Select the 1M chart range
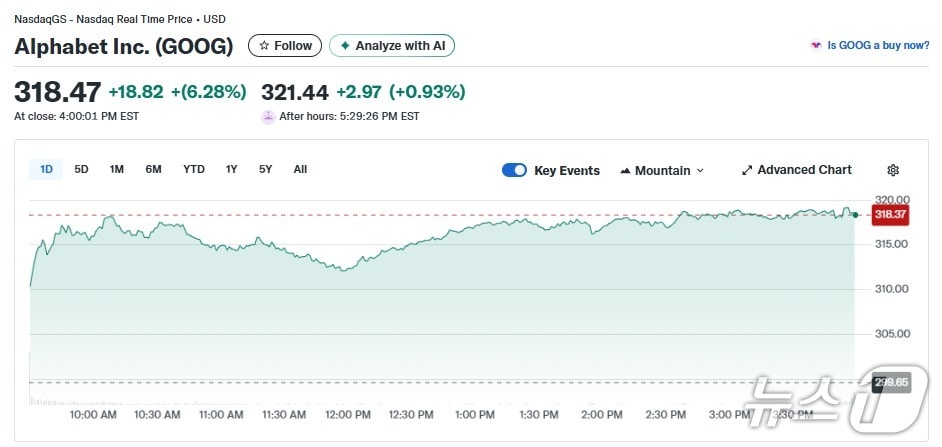The width and height of the screenshot is (942, 447). pyautogui.click(x=117, y=170)
